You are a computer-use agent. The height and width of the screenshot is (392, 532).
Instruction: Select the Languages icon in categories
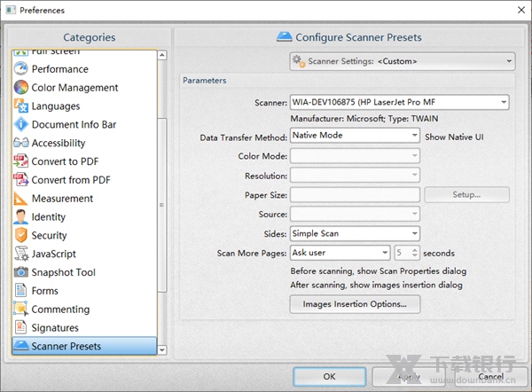[x=20, y=106]
